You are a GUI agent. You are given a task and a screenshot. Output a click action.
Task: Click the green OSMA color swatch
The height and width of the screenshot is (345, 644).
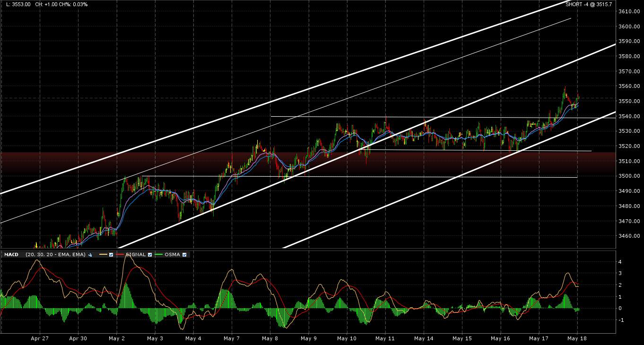click(158, 254)
